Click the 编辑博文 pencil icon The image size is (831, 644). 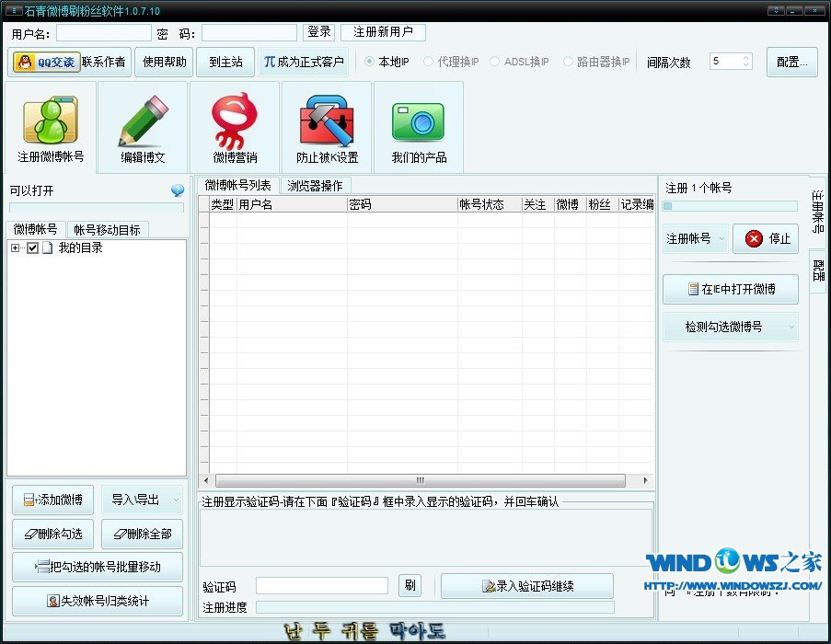143,127
